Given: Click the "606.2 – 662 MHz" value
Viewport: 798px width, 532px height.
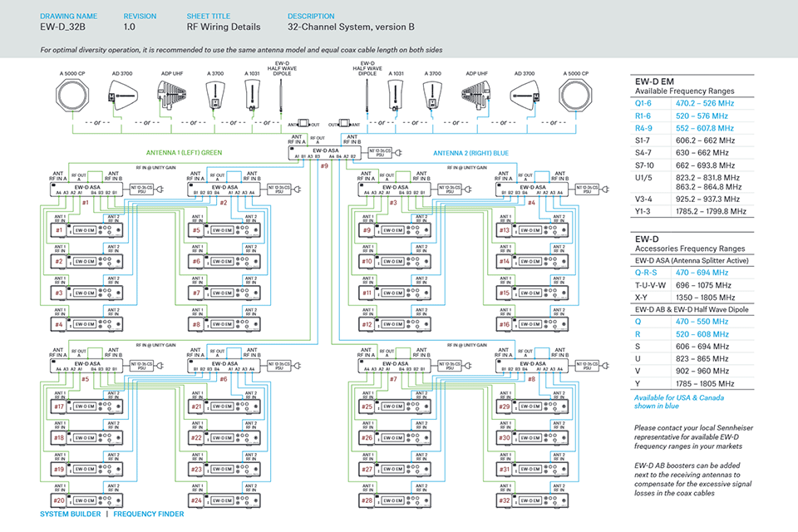Looking at the screenshot, I should pyautogui.click(x=706, y=140).
